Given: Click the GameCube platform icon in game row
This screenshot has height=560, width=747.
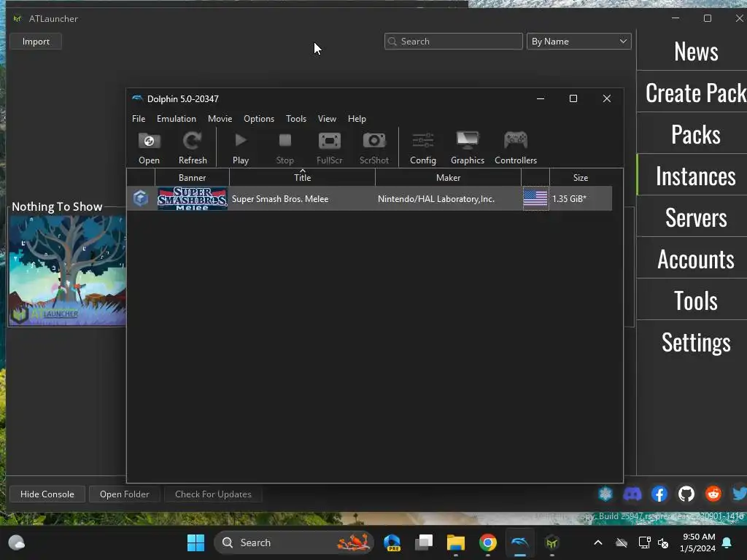Looking at the screenshot, I should [x=141, y=198].
